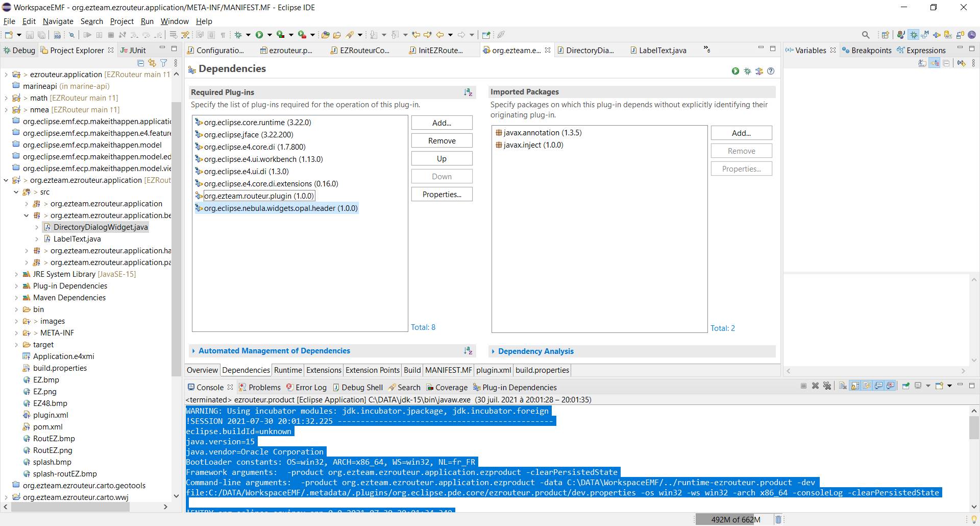This screenshot has height=526, width=980.
Task: Select org.ezteam.routeur.plugin (1.0.0) entry
Action: click(255, 196)
